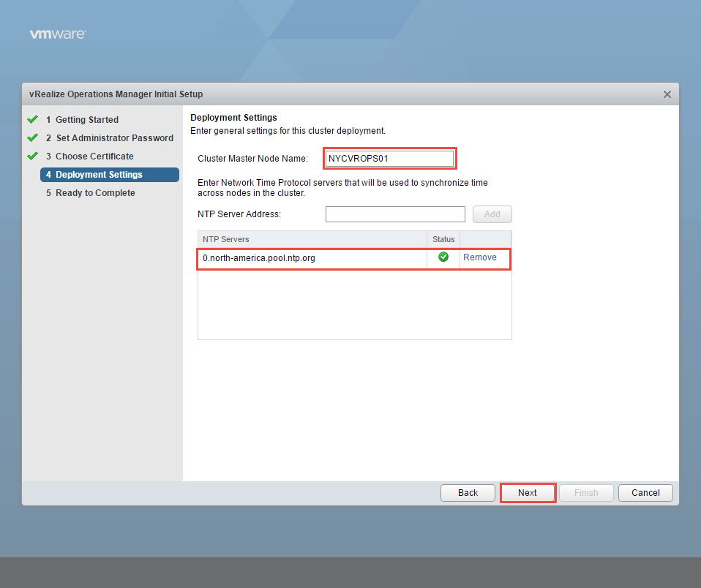Close the Initial Setup dialog

coord(667,94)
